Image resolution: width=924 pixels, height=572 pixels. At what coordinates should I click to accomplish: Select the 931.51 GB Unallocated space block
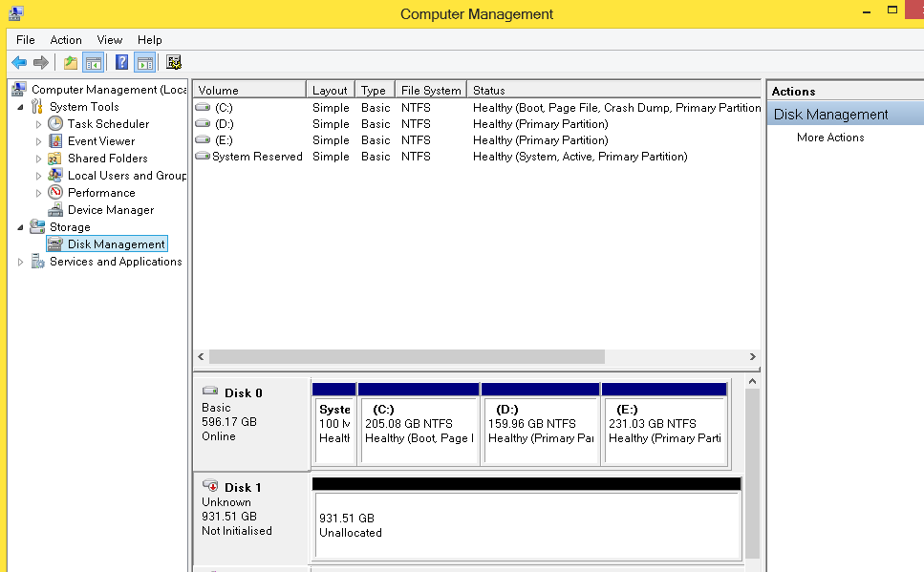526,525
